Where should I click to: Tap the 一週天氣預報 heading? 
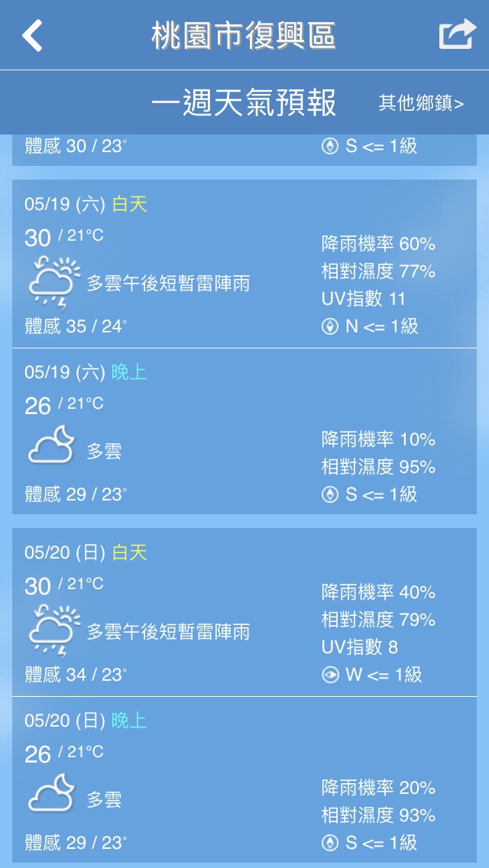[x=244, y=103]
